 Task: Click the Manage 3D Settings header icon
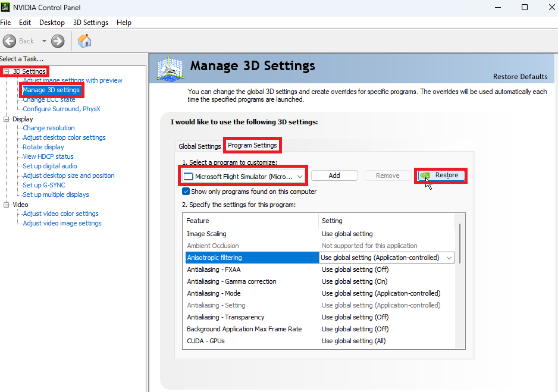pos(171,68)
